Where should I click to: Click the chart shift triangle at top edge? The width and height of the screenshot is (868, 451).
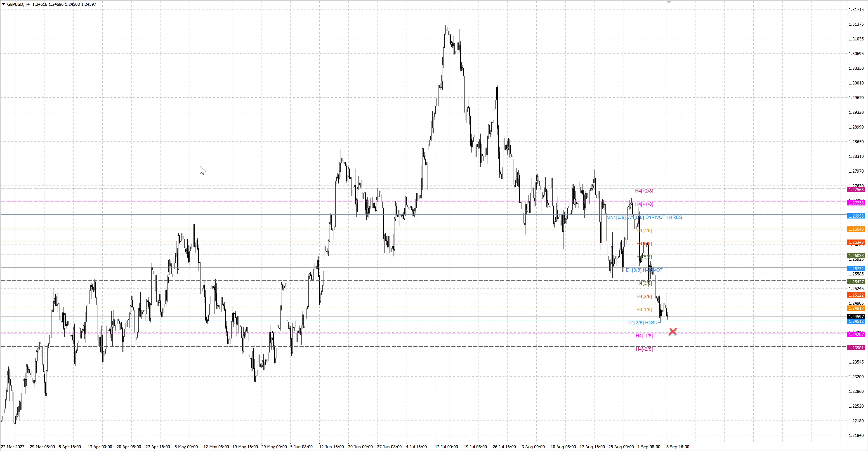[669, 2]
